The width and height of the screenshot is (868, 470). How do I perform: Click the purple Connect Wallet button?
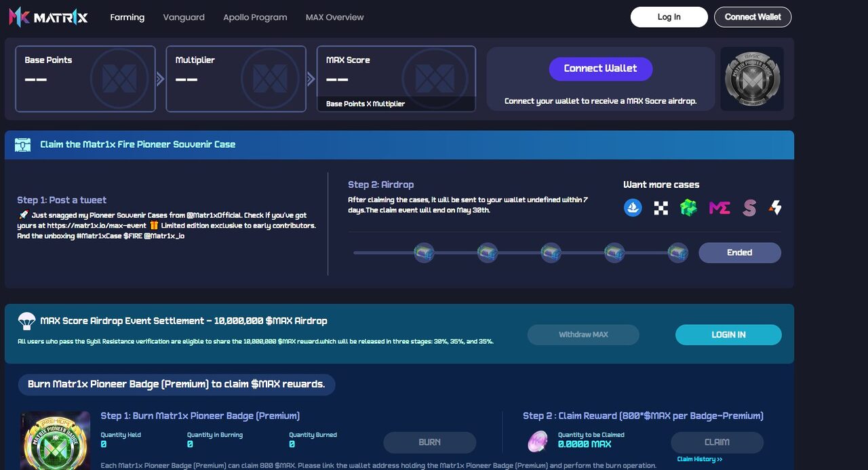click(601, 68)
